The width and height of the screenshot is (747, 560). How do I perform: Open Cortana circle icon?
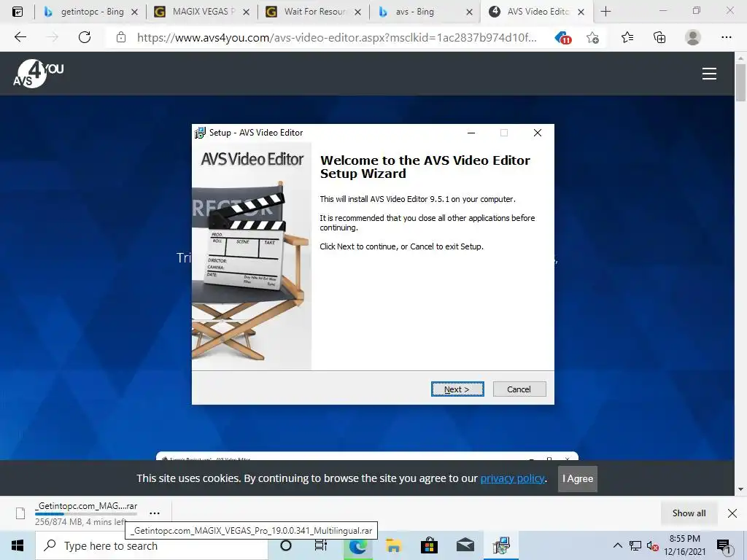pos(286,545)
